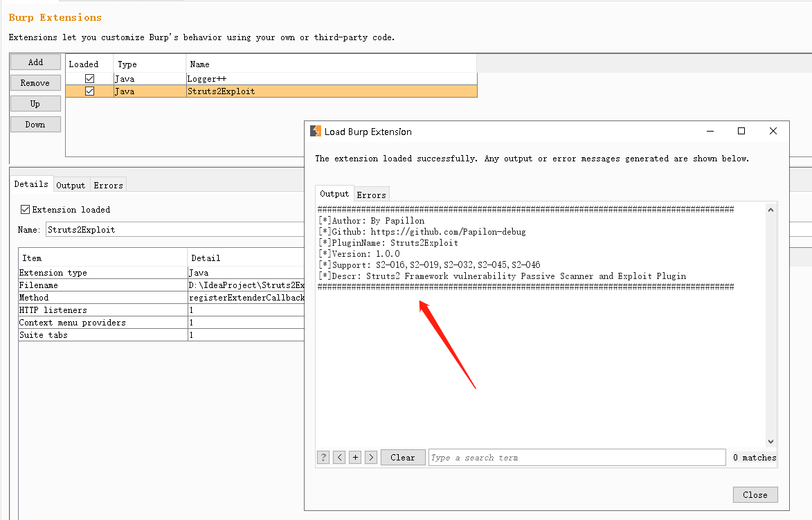Click the Burp logo icon in dialog title

click(x=316, y=131)
